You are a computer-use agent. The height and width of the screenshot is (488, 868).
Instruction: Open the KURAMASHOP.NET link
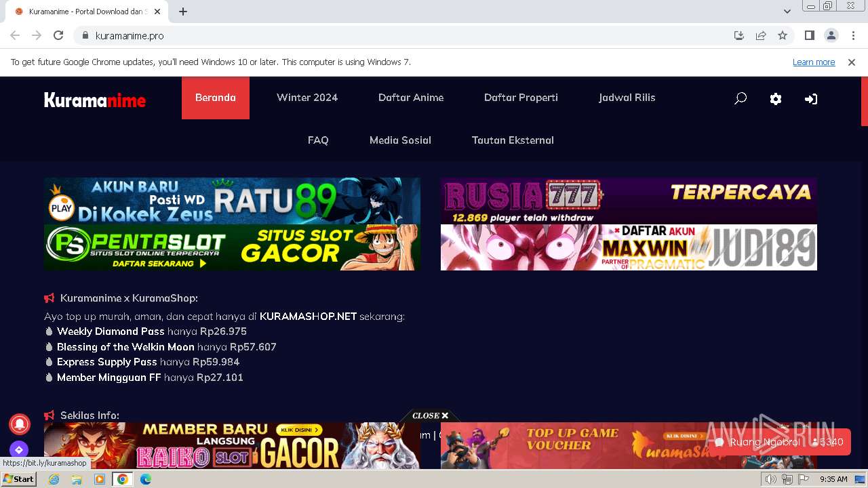pyautogui.click(x=308, y=317)
